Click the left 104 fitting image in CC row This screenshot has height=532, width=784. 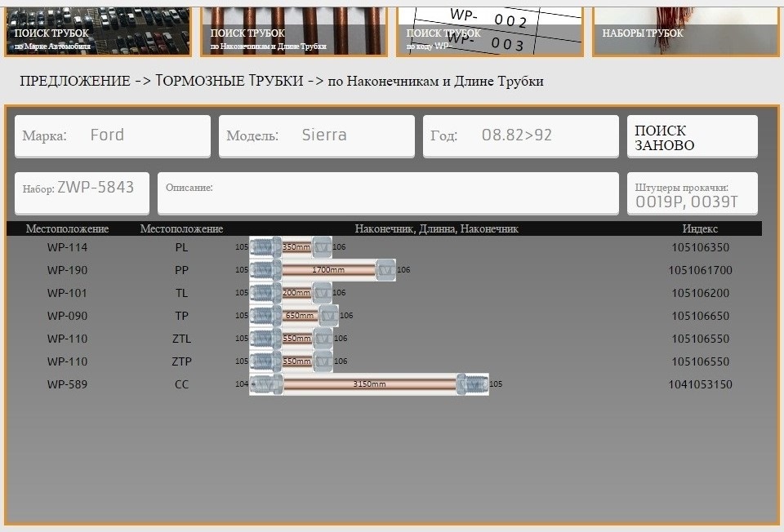click(266, 384)
